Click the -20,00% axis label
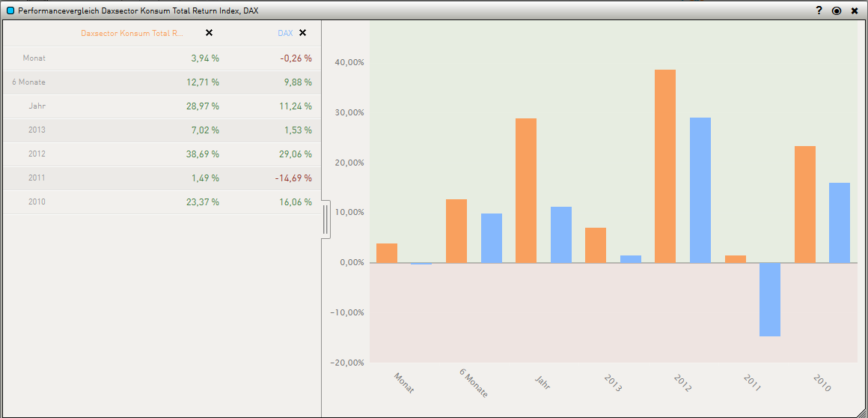The image size is (868, 418). point(348,362)
